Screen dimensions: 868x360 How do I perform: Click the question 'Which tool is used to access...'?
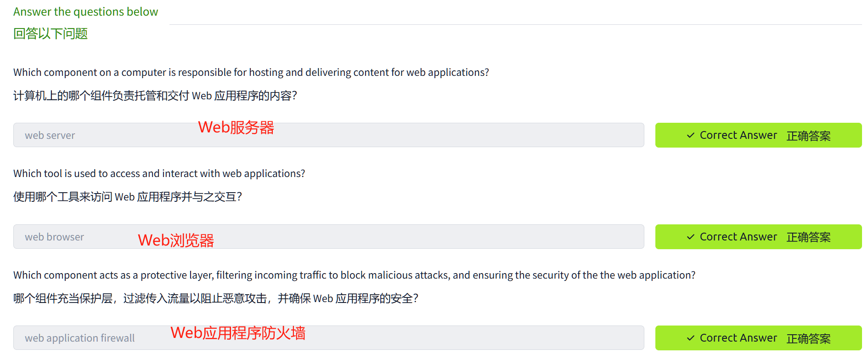coord(159,174)
